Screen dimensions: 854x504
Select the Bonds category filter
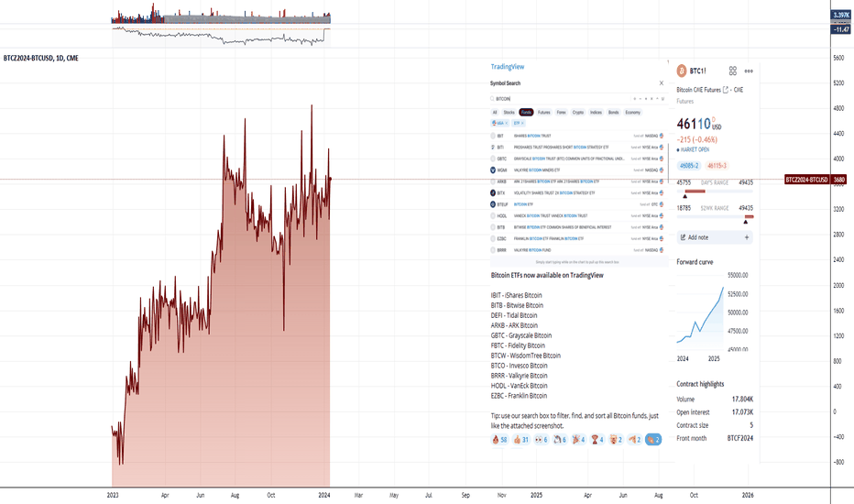613,112
